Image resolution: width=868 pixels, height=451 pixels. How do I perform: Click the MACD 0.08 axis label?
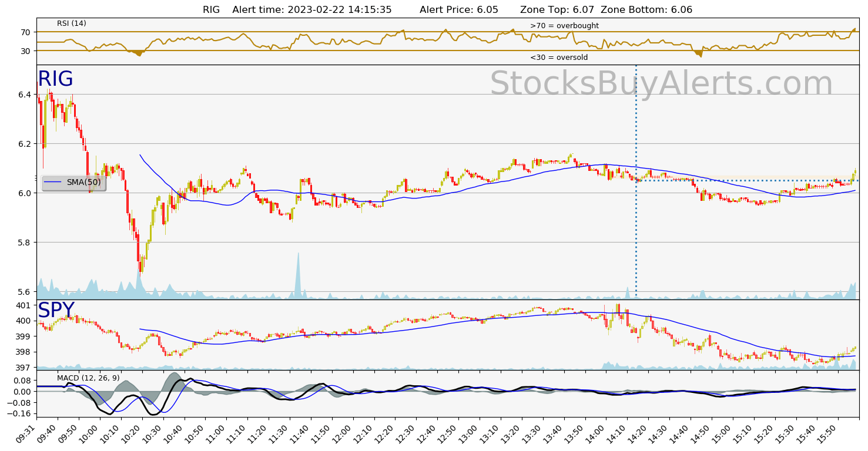(23, 381)
